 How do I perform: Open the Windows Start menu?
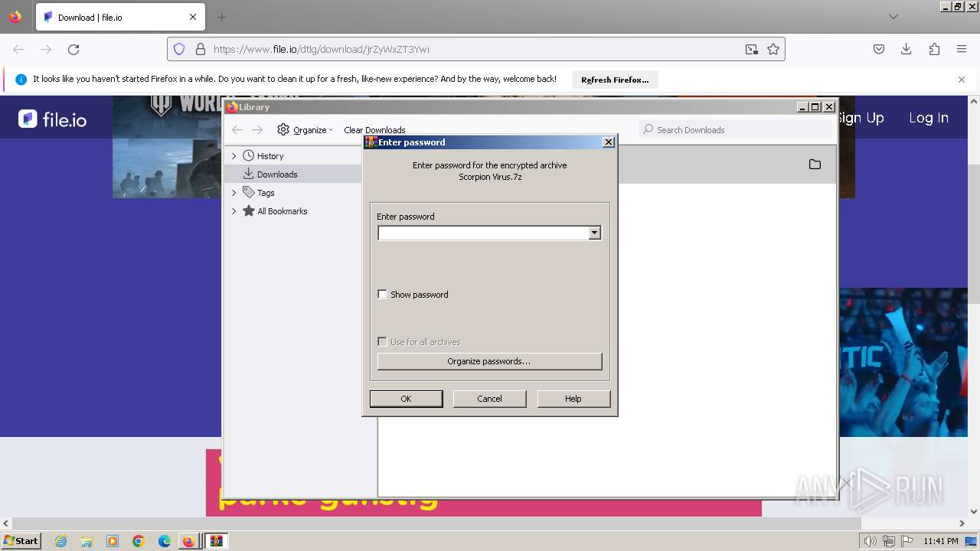(x=21, y=541)
